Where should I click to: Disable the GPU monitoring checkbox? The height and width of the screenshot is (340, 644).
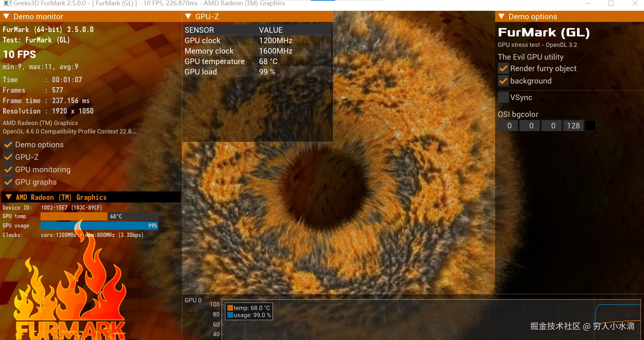(x=8, y=170)
